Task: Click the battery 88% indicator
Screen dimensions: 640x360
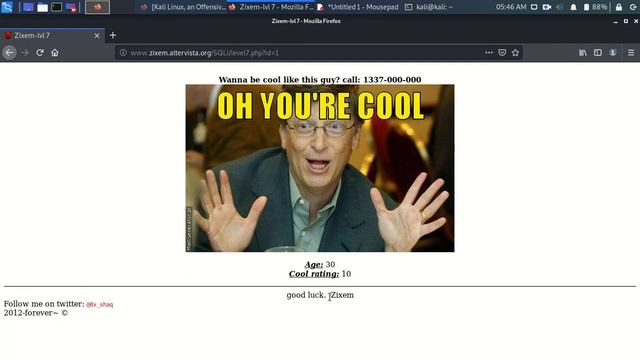Action: pos(595,7)
